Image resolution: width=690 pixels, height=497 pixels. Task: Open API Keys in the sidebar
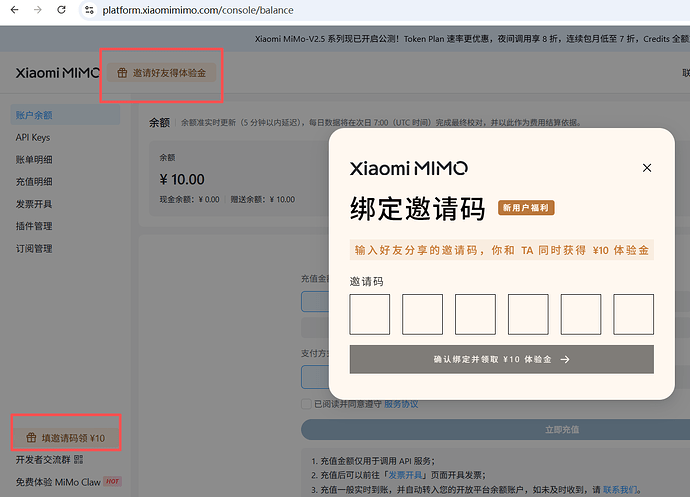(x=33, y=137)
